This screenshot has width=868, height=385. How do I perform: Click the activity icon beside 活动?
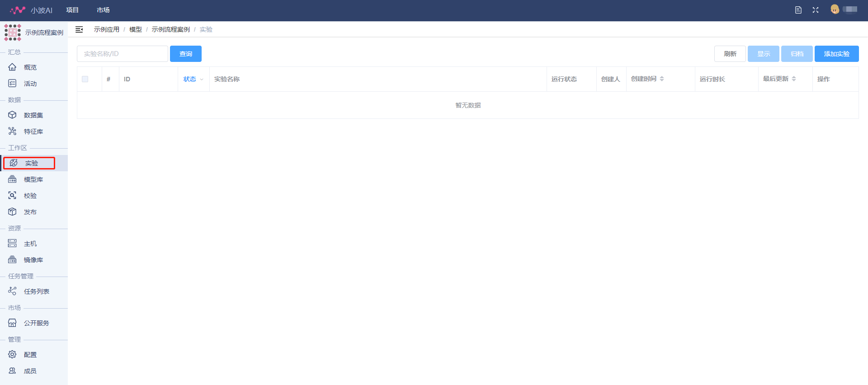(12, 83)
